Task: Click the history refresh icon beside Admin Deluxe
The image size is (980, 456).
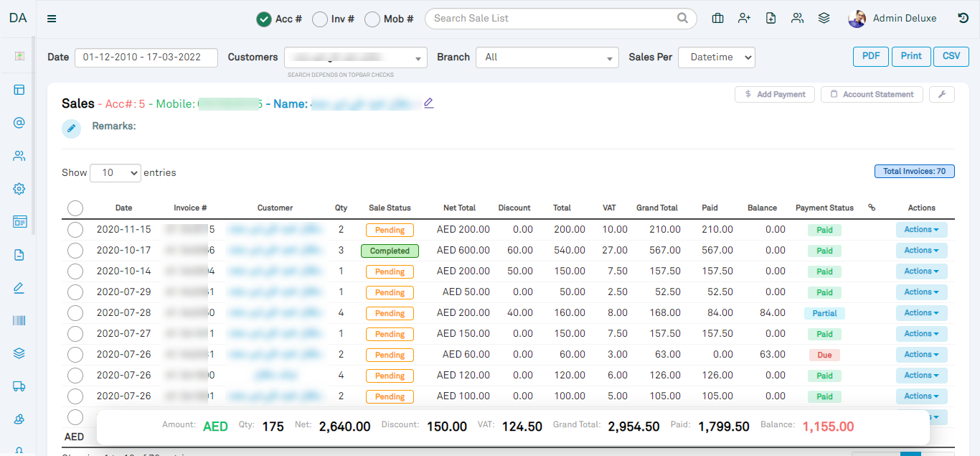Action: pos(963,19)
